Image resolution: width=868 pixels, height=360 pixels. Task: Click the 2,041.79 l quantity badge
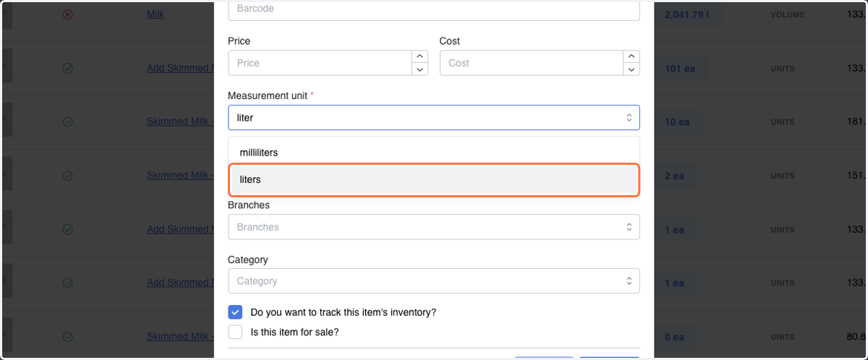click(689, 14)
